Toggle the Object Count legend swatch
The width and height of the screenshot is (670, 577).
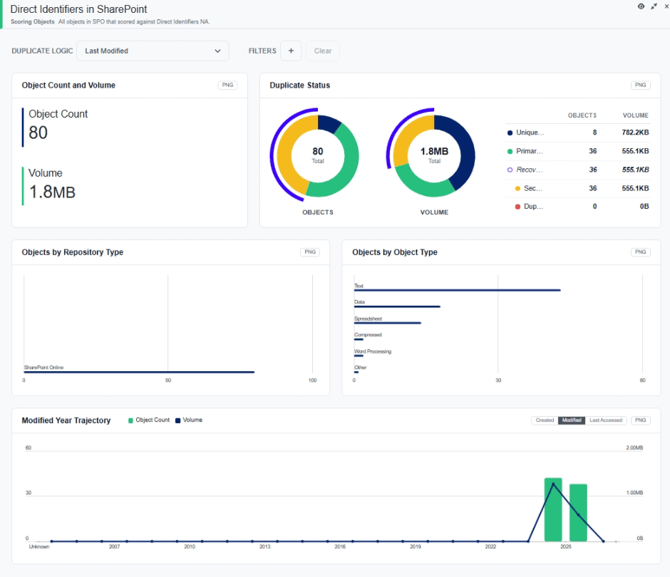coord(131,421)
